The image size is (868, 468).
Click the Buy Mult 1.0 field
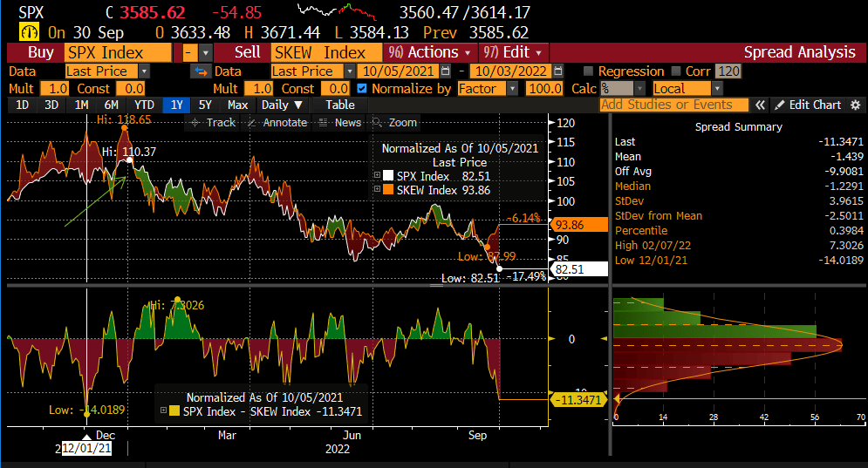[55, 89]
